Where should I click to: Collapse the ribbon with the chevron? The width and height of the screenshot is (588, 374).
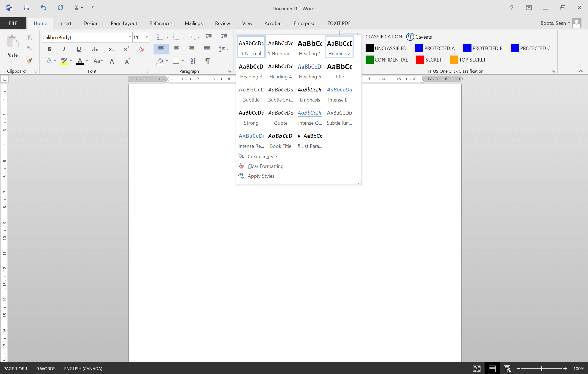pos(581,71)
